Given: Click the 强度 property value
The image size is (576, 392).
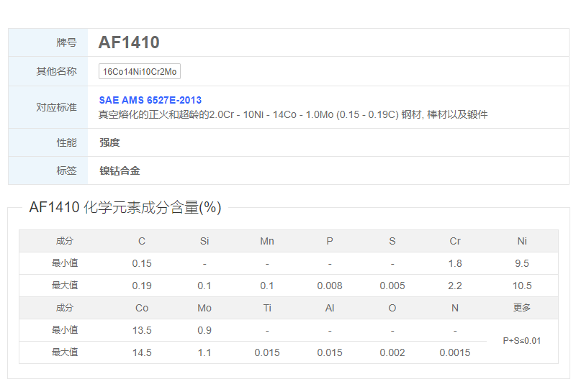Looking at the screenshot, I should tap(109, 142).
